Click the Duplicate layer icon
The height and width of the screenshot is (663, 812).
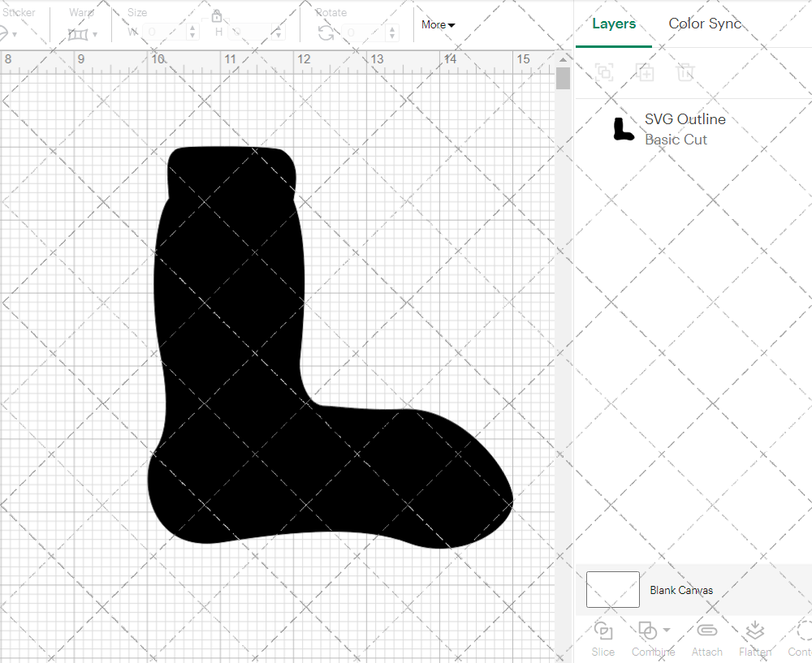pos(645,72)
